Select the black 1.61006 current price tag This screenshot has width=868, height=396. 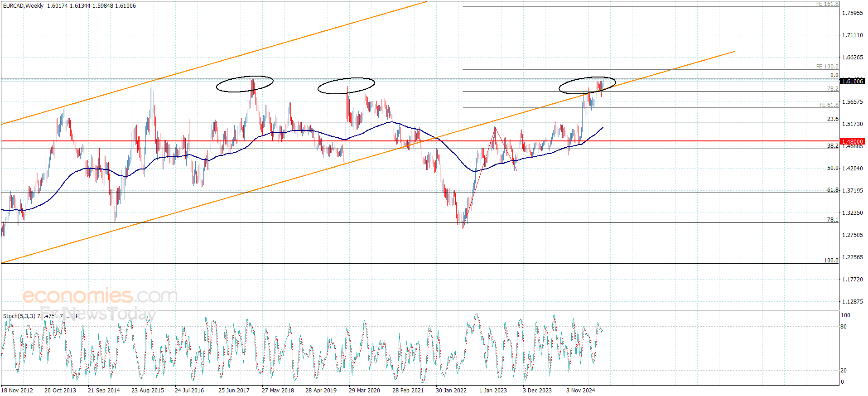click(x=852, y=81)
